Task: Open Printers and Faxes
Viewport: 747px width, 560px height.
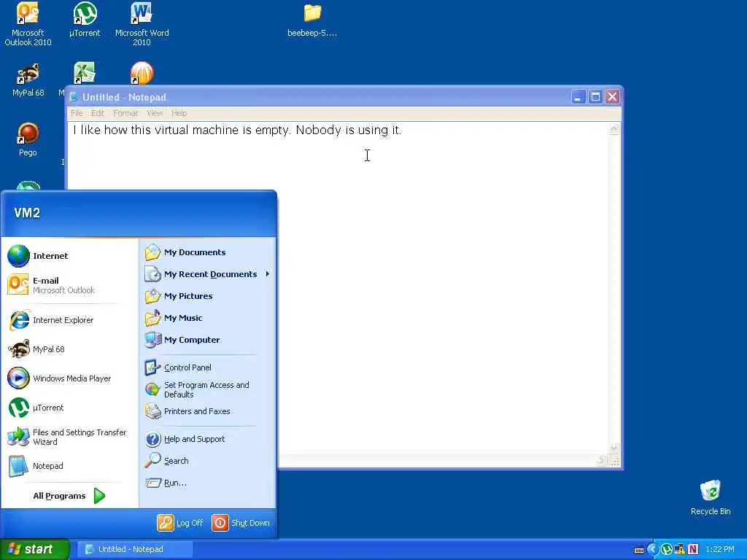Action: click(208, 411)
